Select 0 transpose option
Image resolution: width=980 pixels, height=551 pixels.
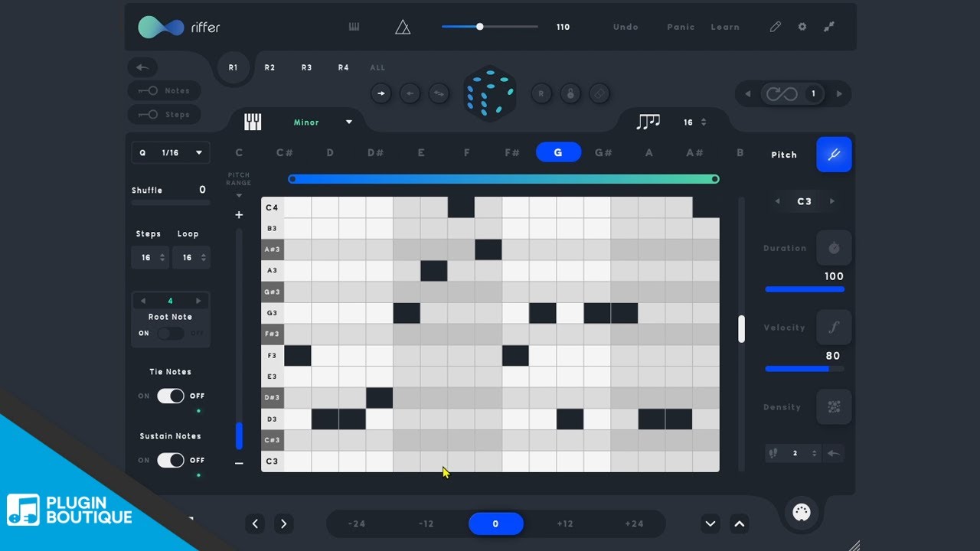coord(495,524)
